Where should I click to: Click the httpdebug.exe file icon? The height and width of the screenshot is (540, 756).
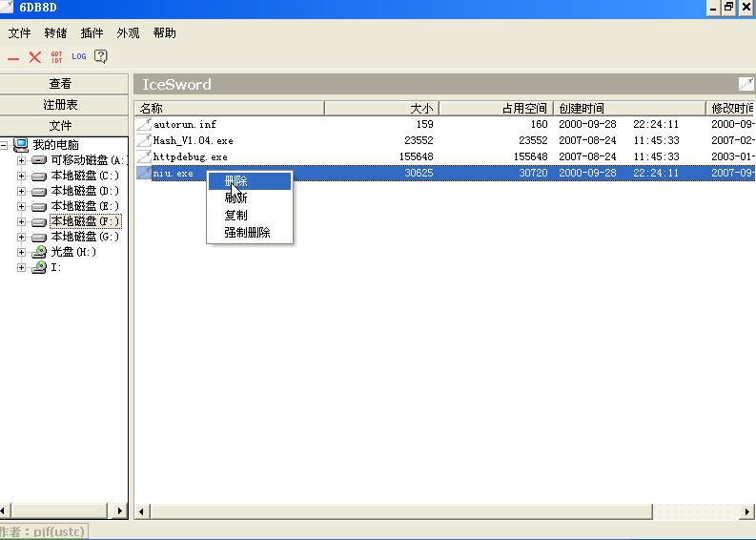tap(144, 156)
